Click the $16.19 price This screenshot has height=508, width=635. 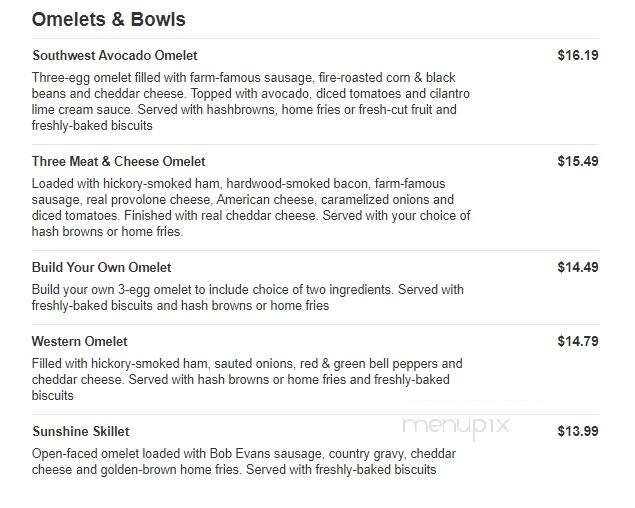(577, 56)
